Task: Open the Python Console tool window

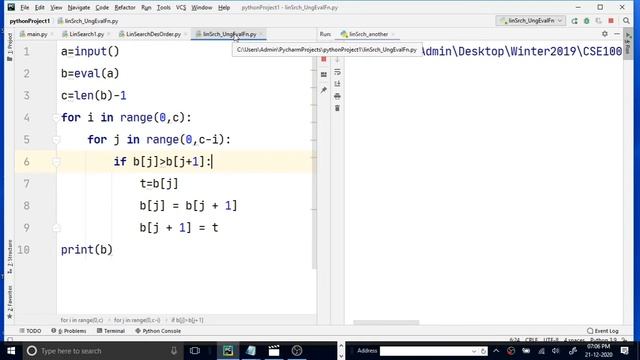Action: (x=158, y=331)
